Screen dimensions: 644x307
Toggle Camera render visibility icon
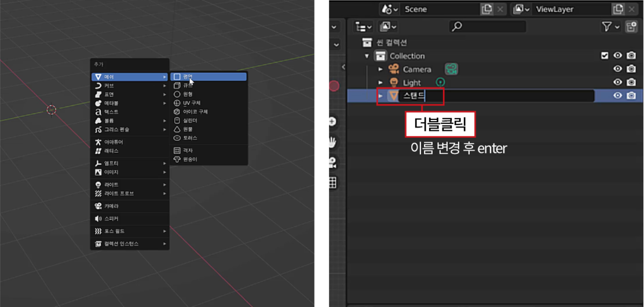click(x=631, y=69)
